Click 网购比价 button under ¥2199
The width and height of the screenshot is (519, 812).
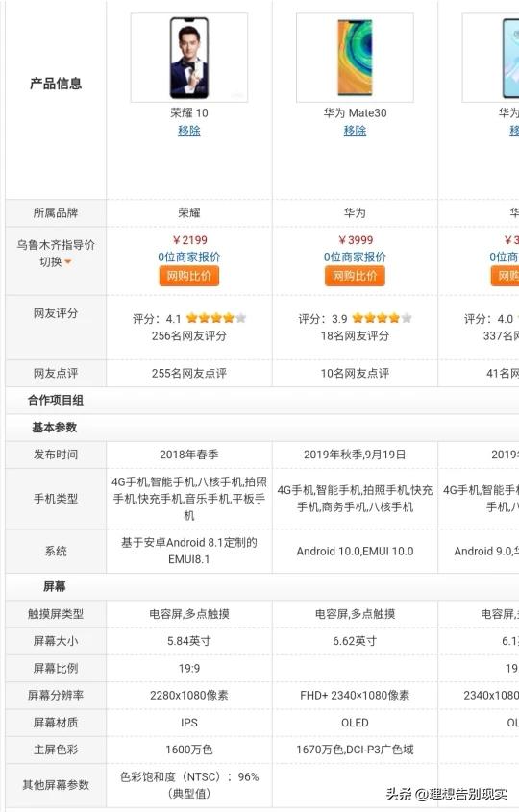[x=189, y=276]
